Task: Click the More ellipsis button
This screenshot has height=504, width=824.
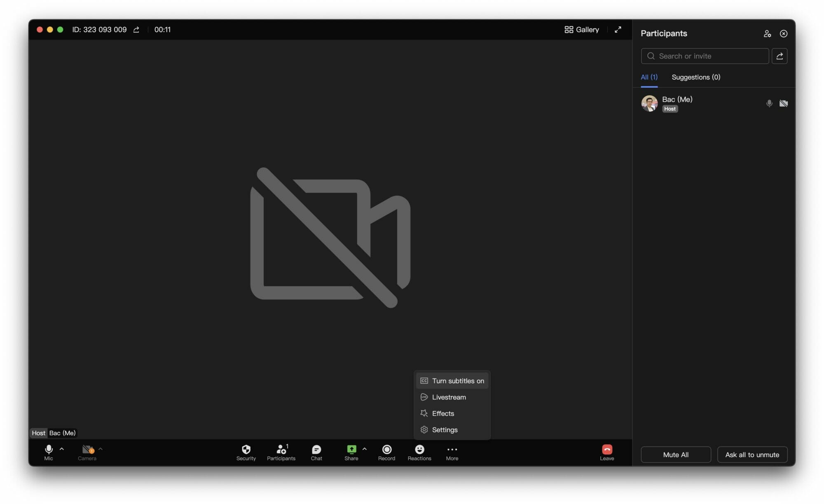Action: point(452,452)
